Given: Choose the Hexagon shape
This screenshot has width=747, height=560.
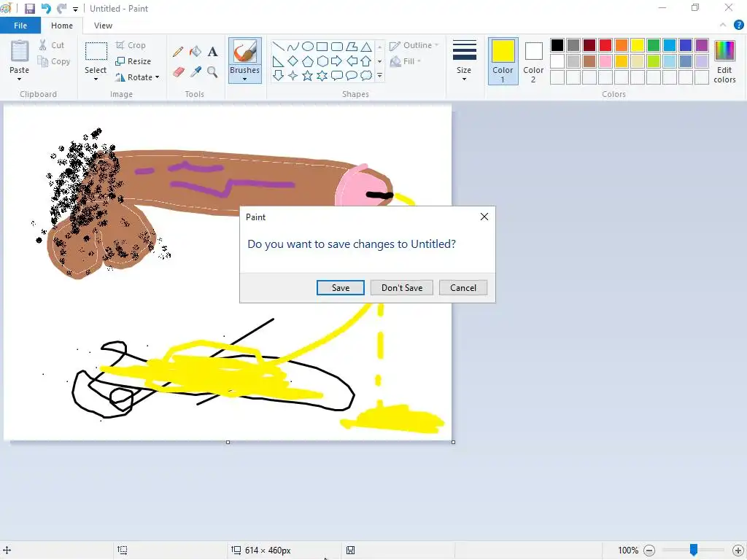Looking at the screenshot, I should [x=322, y=61].
